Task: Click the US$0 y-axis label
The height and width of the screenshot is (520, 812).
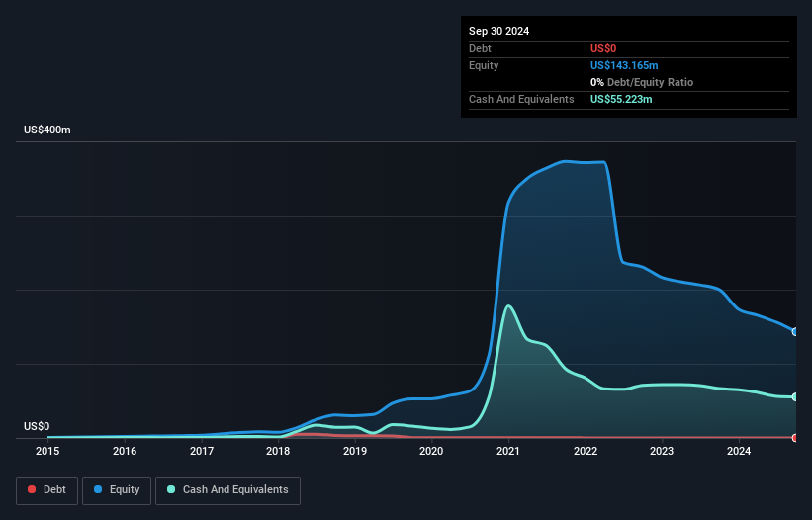Action: [x=37, y=426]
